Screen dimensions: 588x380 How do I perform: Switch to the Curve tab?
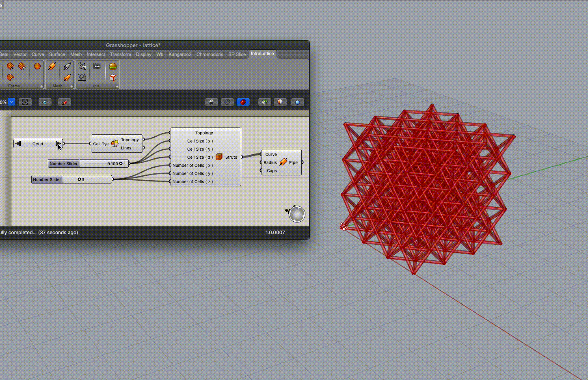pyautogui.click(x=38, y=54)
